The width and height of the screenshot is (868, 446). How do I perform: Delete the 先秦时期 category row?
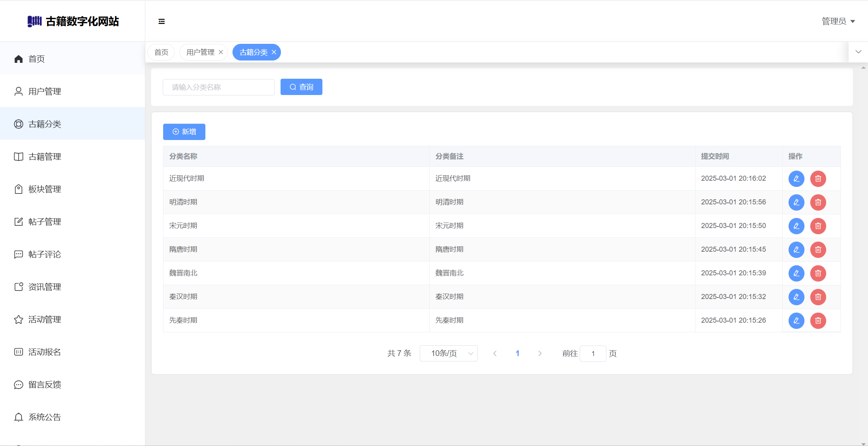click(x=818, y=321)
